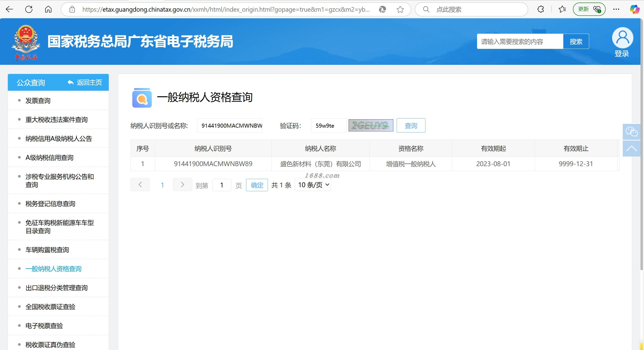Click the 公众查询 sidebar header
Viewport: 644px width, 350px height.
coord(31,83)
